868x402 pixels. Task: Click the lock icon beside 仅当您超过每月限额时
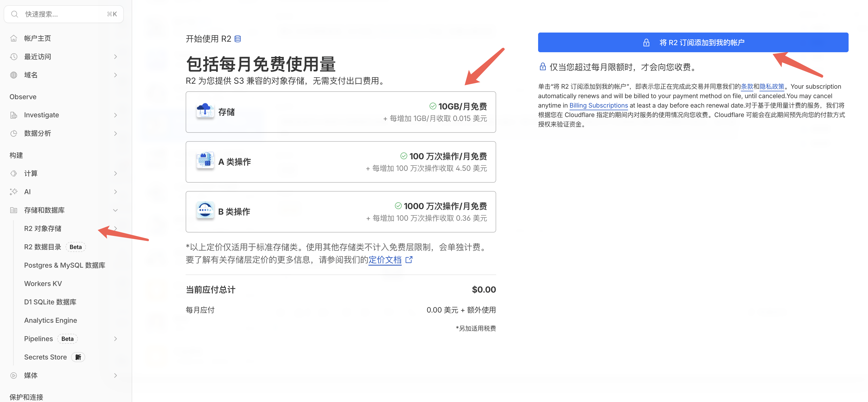click(543, 66)
